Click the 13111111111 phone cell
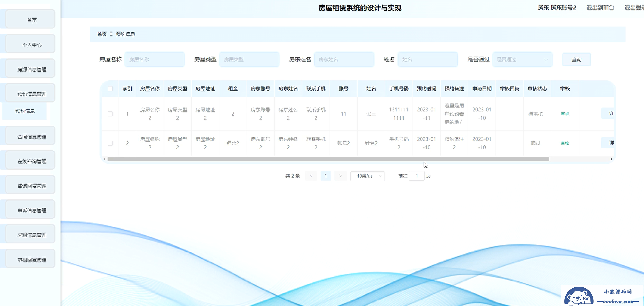Screen dimensions: 644x306 pyautogui.click(x=399, y=114)
